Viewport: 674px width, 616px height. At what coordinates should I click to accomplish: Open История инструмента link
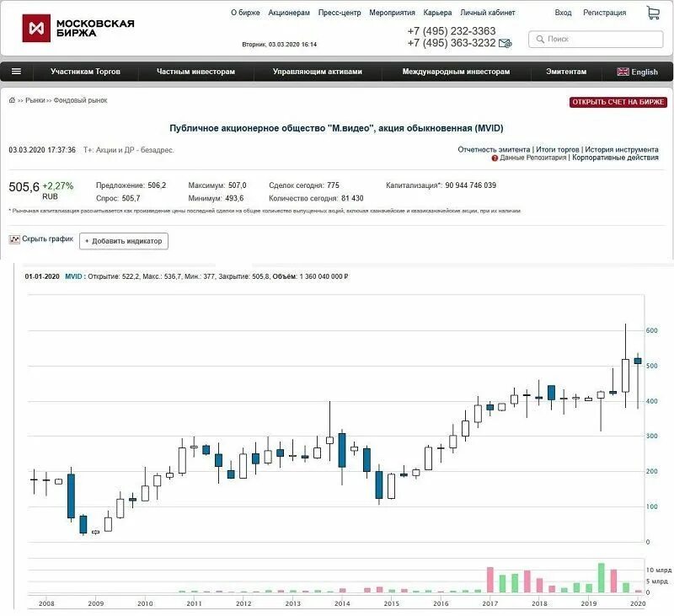[622, 150]
